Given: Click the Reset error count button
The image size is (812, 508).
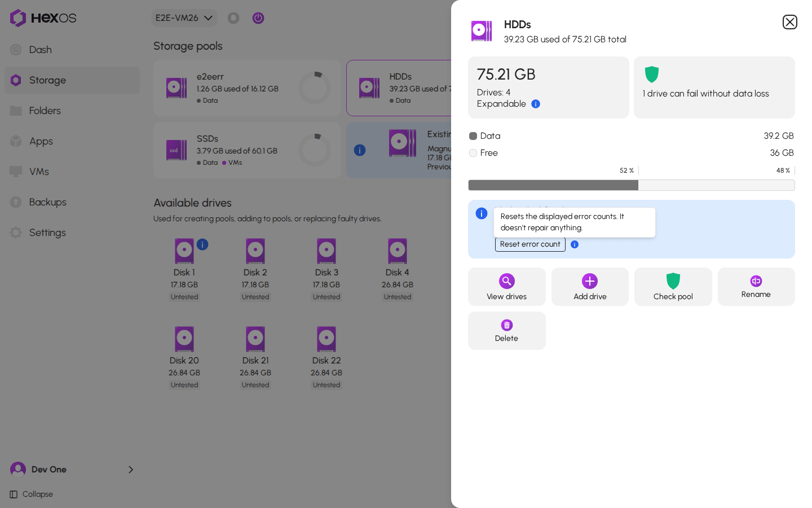Looking at the screenshot, I should click(530, 244).
